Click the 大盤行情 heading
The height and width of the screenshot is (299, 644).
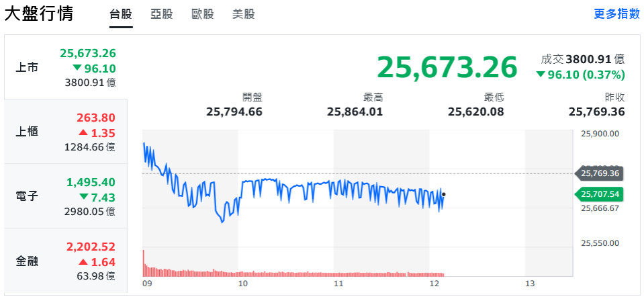pos(39,14)
